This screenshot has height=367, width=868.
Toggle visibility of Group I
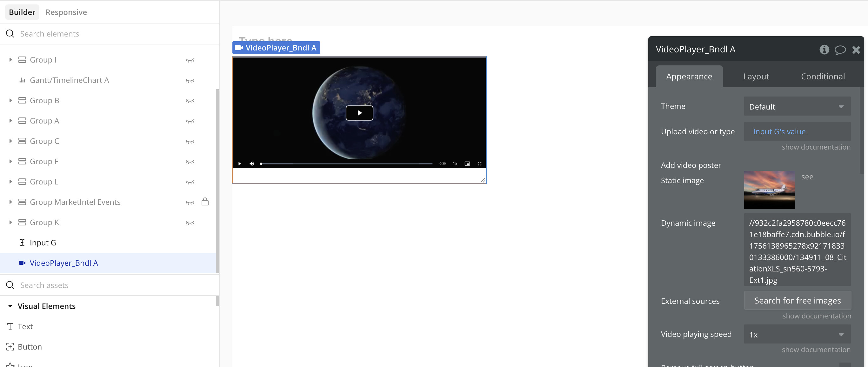point(190,60)
